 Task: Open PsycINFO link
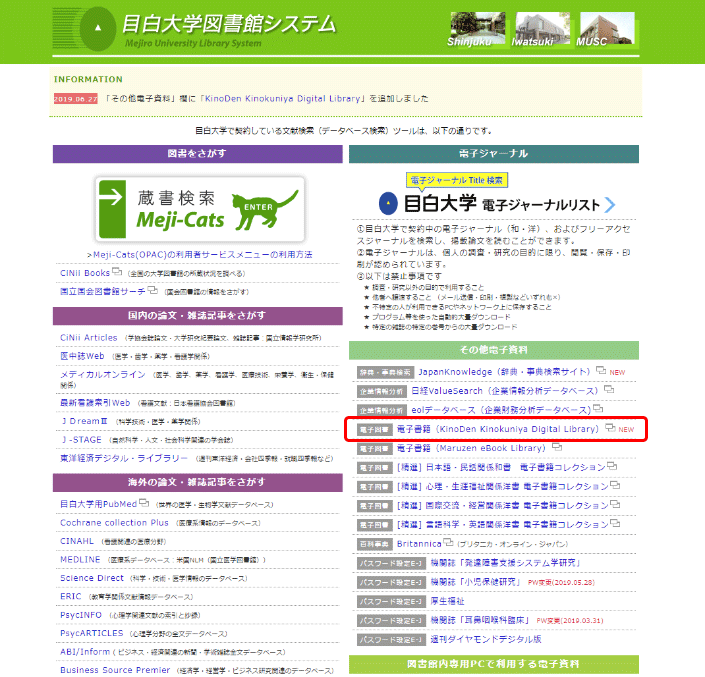pos(81,615)
